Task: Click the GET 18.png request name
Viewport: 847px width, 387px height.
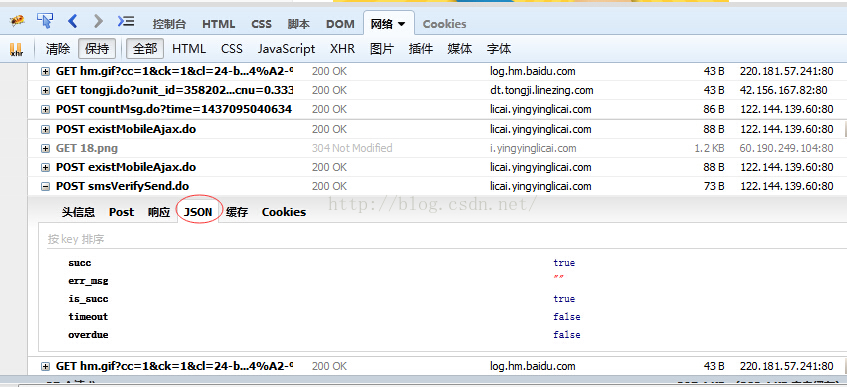Action: pyautogui.click(x=87, y=148)
